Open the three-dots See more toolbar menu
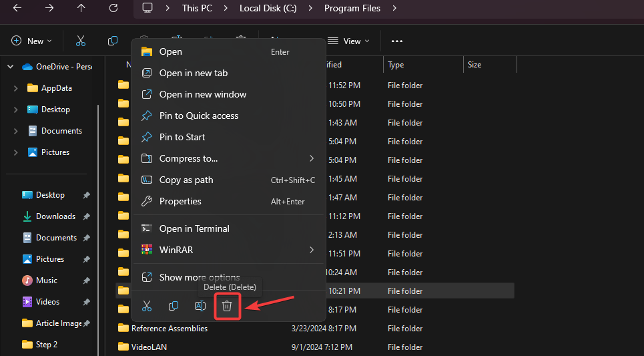The image size is (644, 356). click(397, 41)
